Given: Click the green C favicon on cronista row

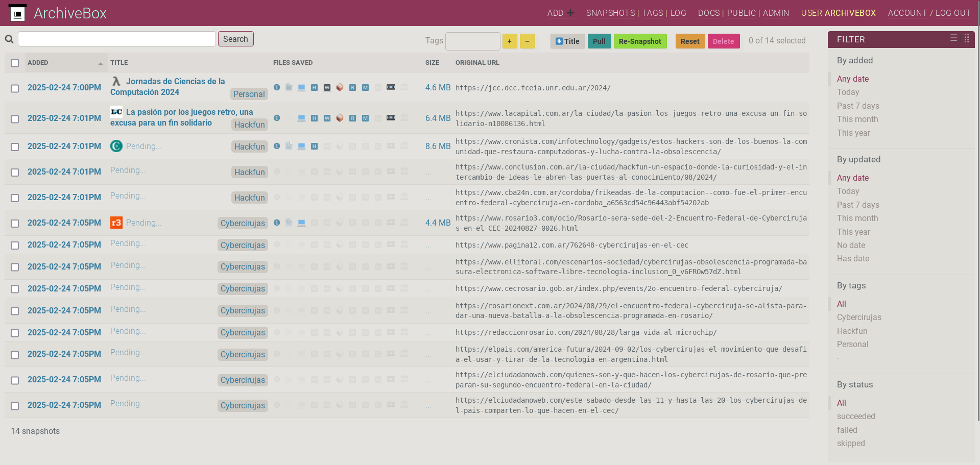Looking at the screenshot, I should click(x=116, y=146).
